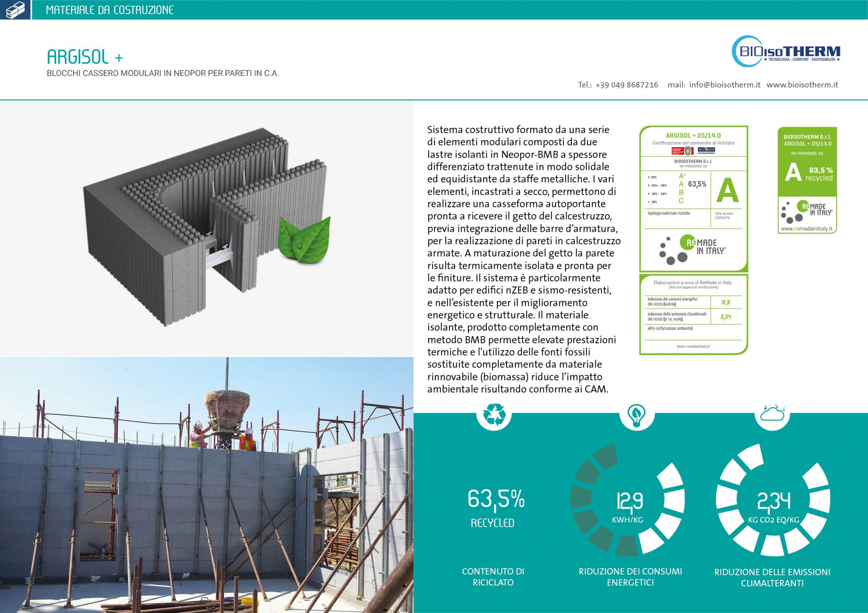The width and height of the screenshot is (868, 613).
Task: Click the product description paragraph starting Sistema costruttivo
Action: click(524, 259)
